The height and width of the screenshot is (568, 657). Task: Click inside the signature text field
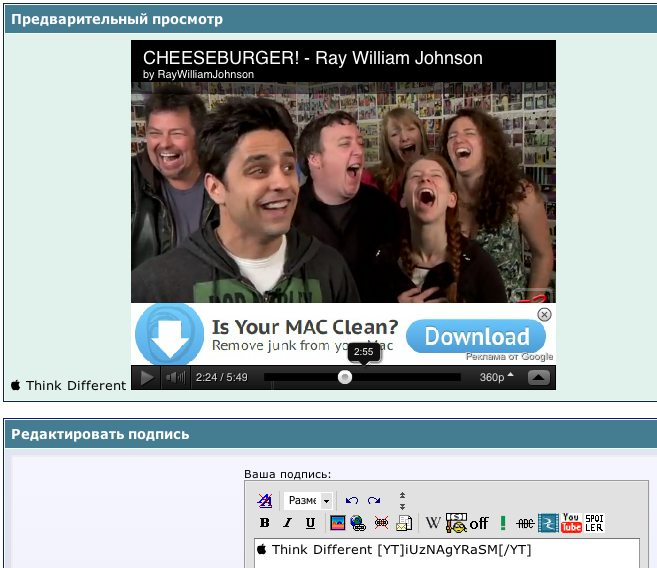pos(447,553)
